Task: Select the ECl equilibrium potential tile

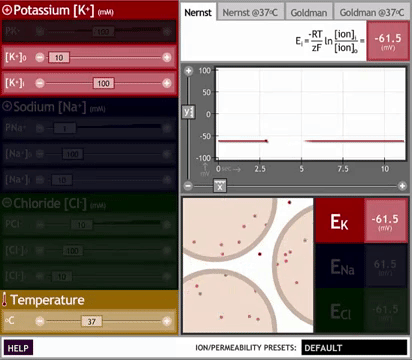Action: pyautogui.click(x=340, y=310)
